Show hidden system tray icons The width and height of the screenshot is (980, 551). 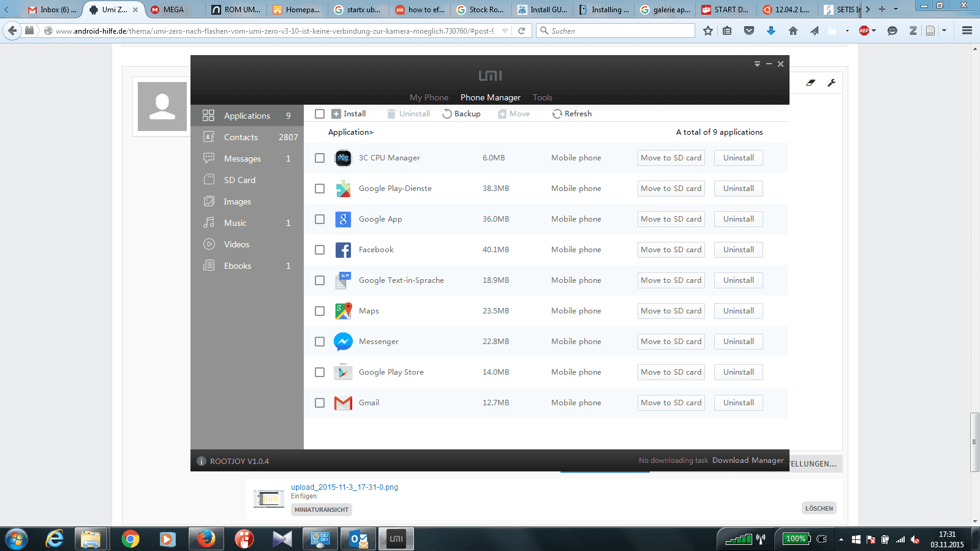[x=841, y=539]
